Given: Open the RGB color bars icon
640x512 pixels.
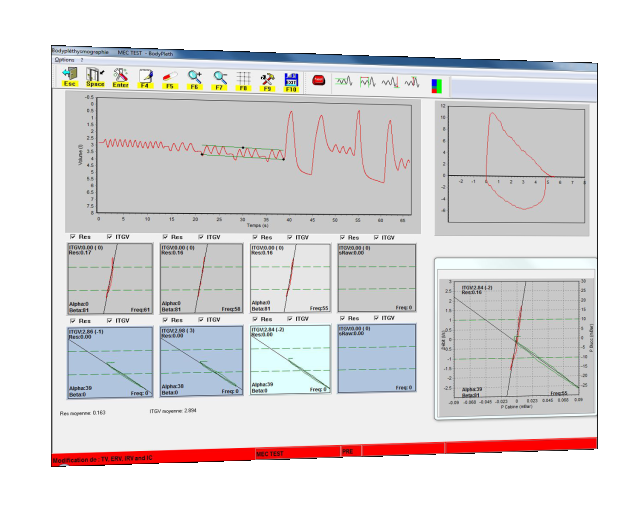Looking at the screenshot, I should click(x=436, y=85).
